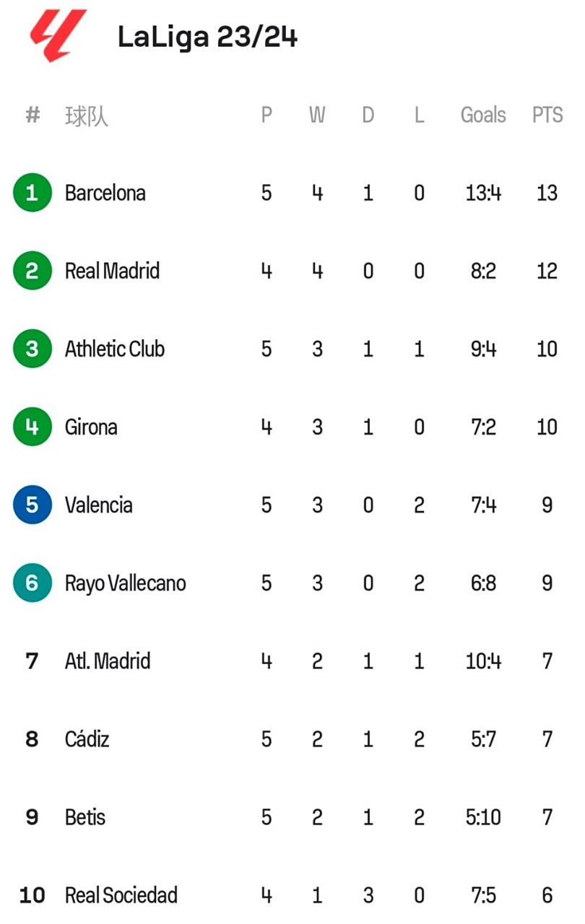585x924 pixels.
Task: Tap the Cádiz team name
Action: pyautogui.click(x=87, y=738)
